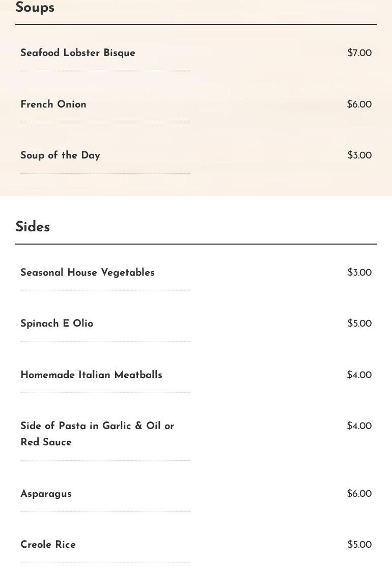This screenshot has width=392, height=586.
Task: Click the Soup of the Day price
Action: pyautogui.click(x=359, y=155)
